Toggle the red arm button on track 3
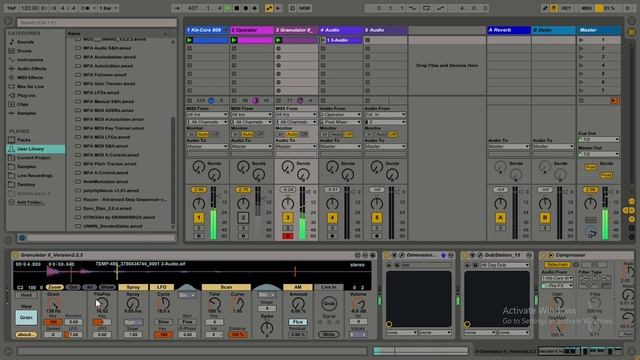The image size is (640, 360). tap(288, 236)
